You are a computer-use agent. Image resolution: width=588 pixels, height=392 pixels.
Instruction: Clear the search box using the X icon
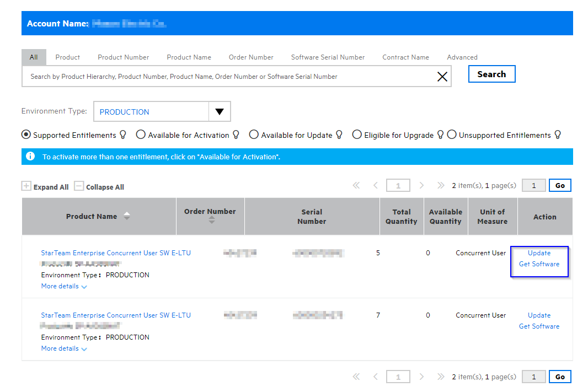[x=442, y=77]
